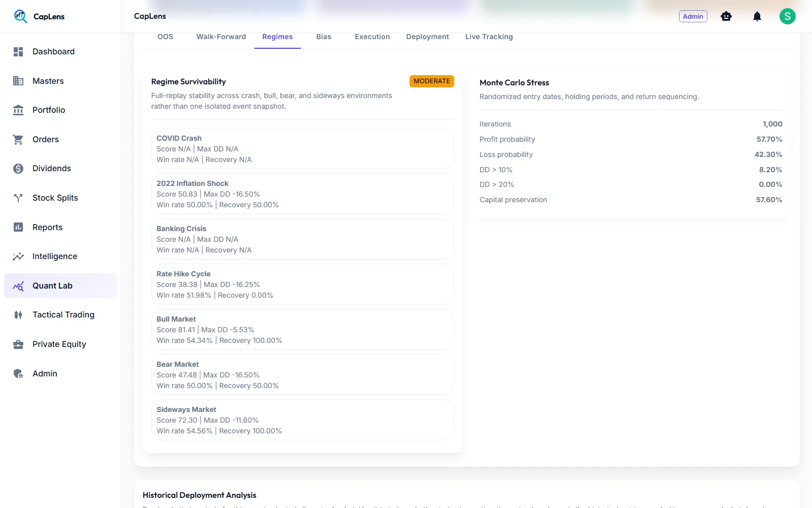The image size is (812, 508).
Task: Open the assistant robot icon in header
Action: [726, 16]
